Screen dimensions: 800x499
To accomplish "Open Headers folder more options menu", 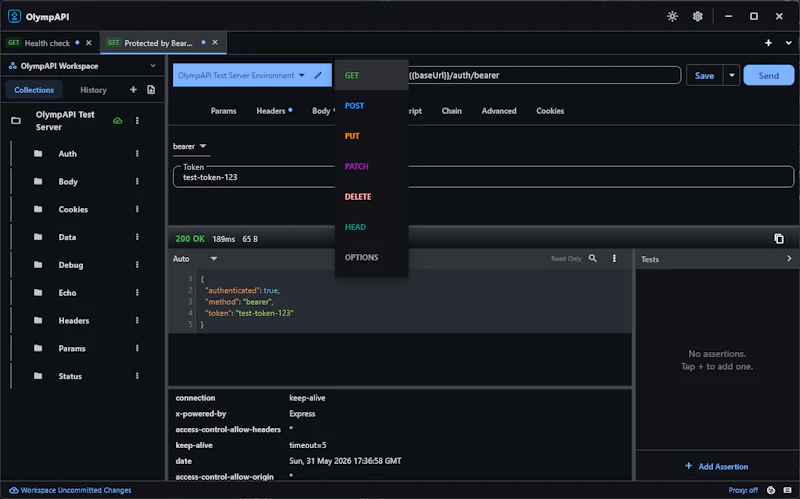I will coord(137,320).
